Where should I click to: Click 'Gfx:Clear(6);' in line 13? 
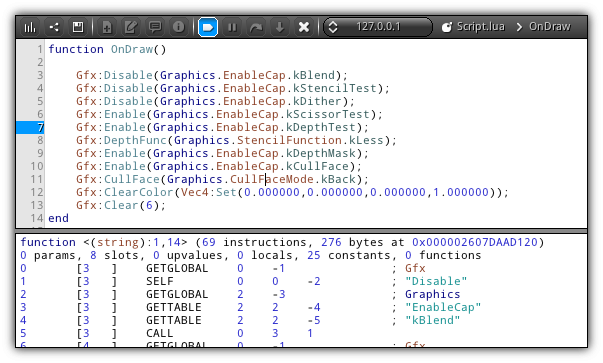(121, 205)
